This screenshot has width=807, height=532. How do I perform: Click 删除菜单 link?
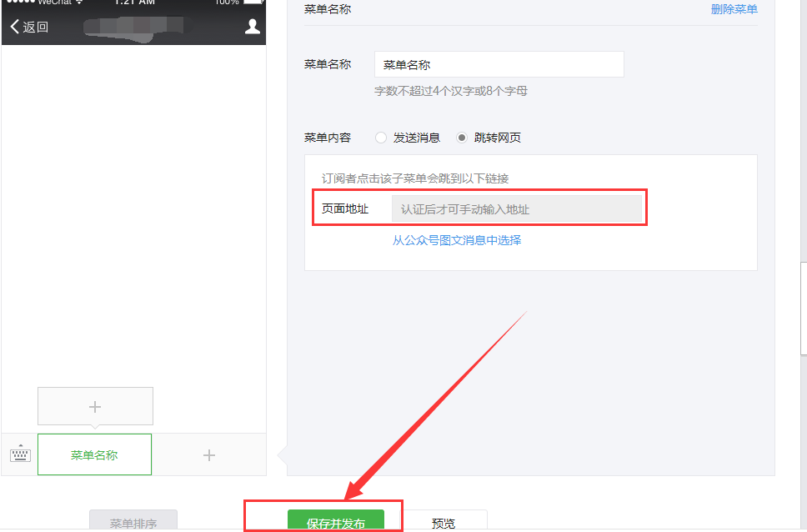(734, 9)
